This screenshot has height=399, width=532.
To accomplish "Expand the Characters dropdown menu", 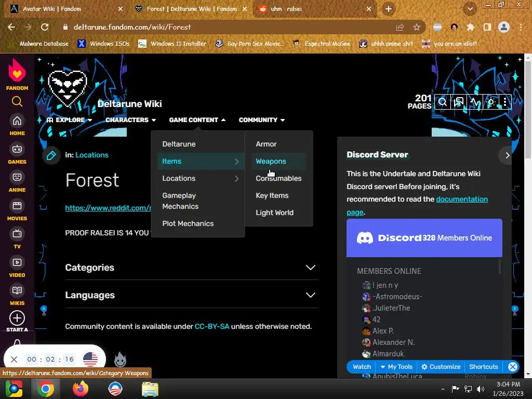I will click(130, 120).
